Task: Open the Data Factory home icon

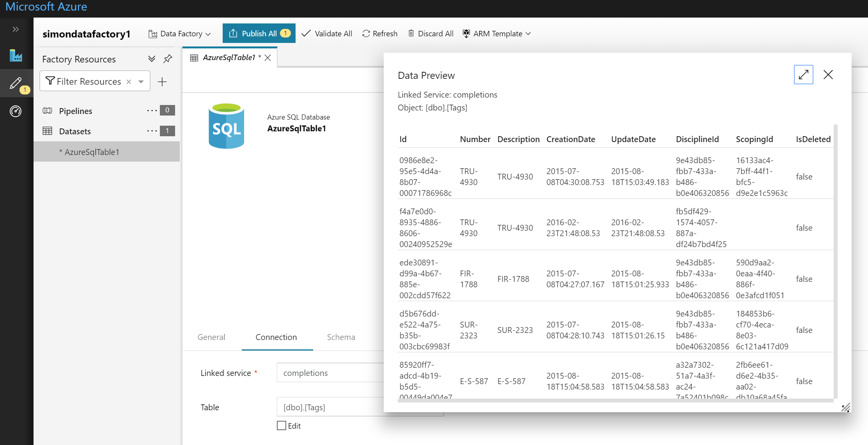Action: click(16, 55)
